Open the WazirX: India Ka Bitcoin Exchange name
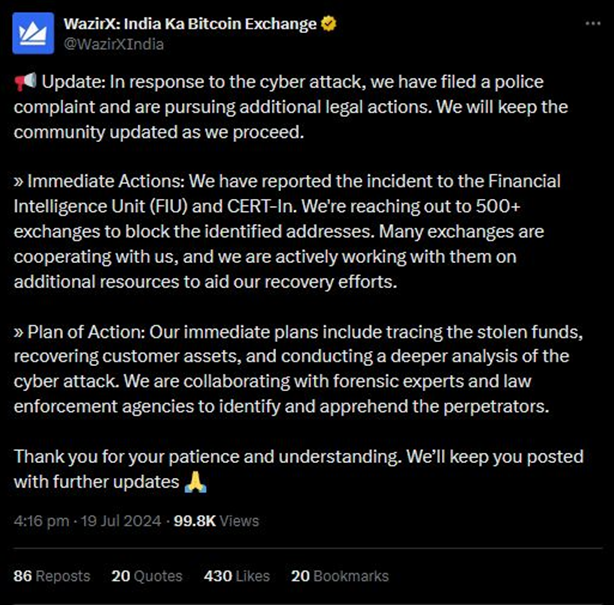This screenshot has width=614, height=605. 190,24
